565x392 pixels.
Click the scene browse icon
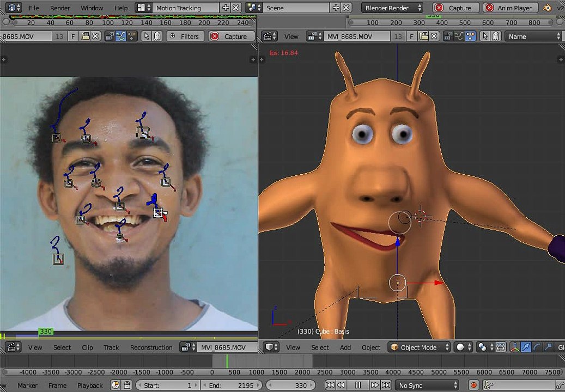click(x=254, y=8)
